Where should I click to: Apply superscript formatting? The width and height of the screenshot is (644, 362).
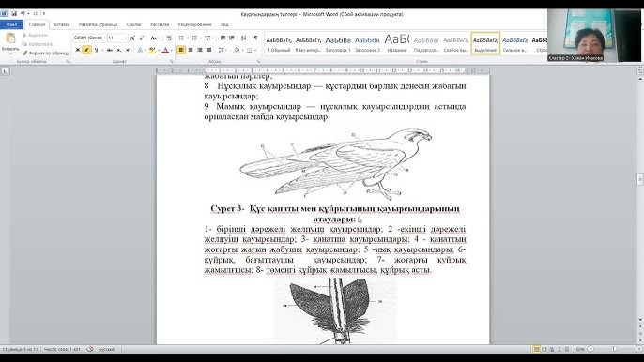click(x=128, y=50)
